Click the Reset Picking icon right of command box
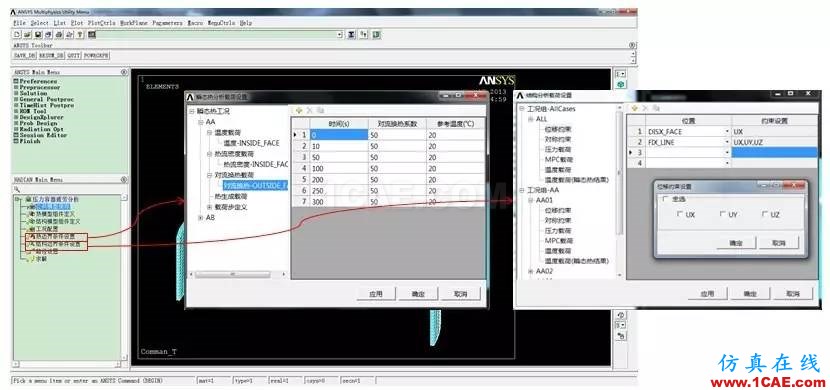Viewport: 830px width, 390px height. (364, 34)
